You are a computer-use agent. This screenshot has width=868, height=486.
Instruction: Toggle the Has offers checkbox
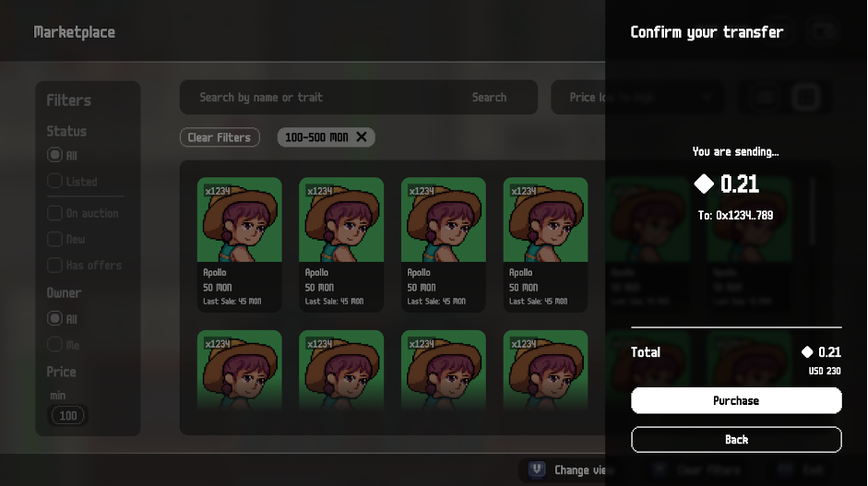55,265
